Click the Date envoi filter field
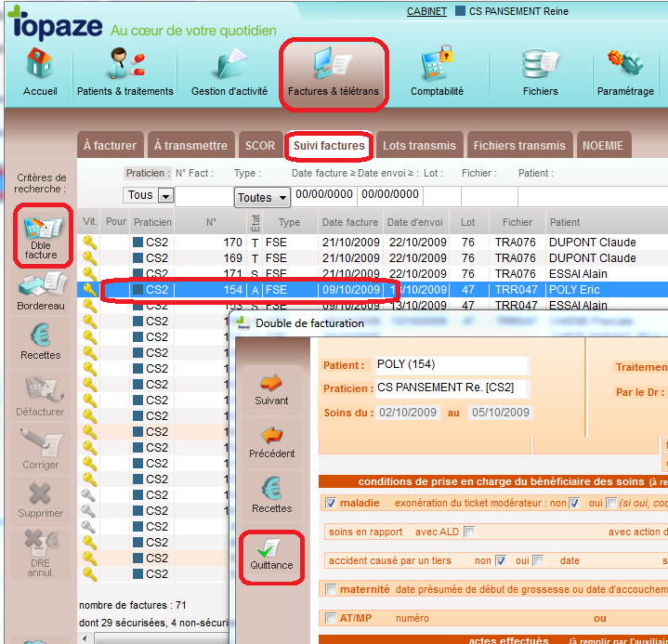The width and height of the screenshot is (668, 644). click(390, 195)
